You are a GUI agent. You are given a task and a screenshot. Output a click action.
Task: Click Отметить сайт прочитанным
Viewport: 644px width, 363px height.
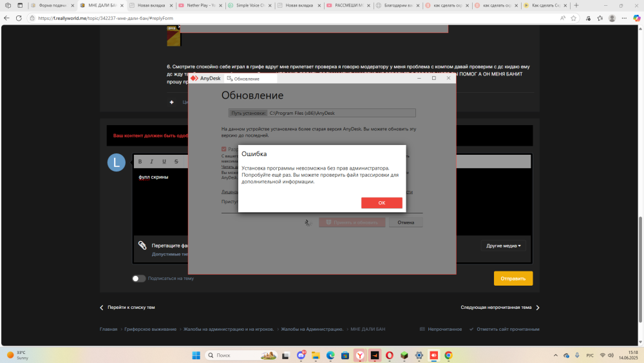pos(504,329)
